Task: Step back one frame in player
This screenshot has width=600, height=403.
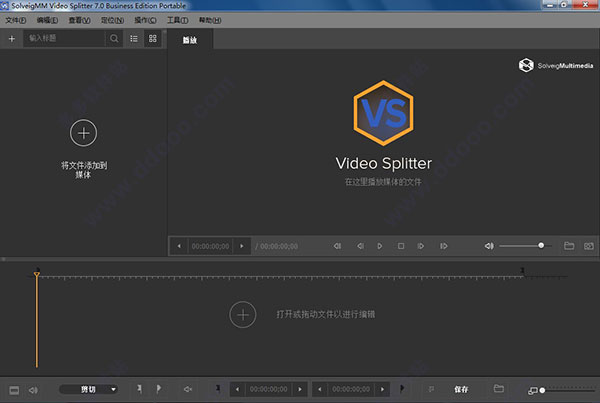Action: pyautogui.click(x=360, y=246)
